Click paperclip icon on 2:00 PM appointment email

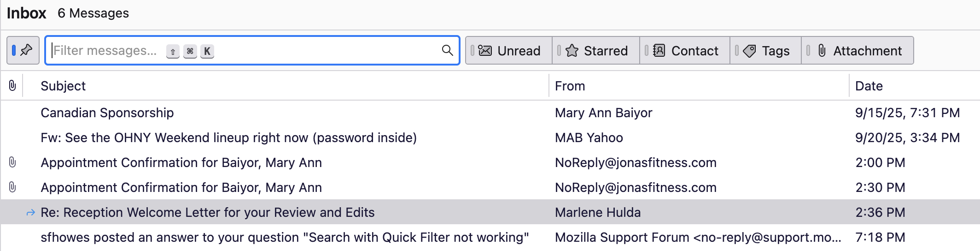[x=12, y=162]
